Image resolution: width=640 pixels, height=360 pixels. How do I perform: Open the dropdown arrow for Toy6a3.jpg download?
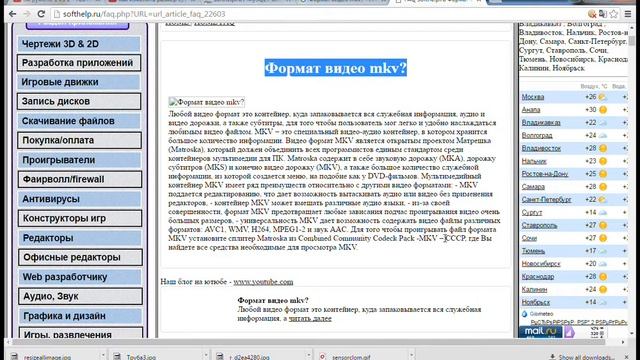205,356
